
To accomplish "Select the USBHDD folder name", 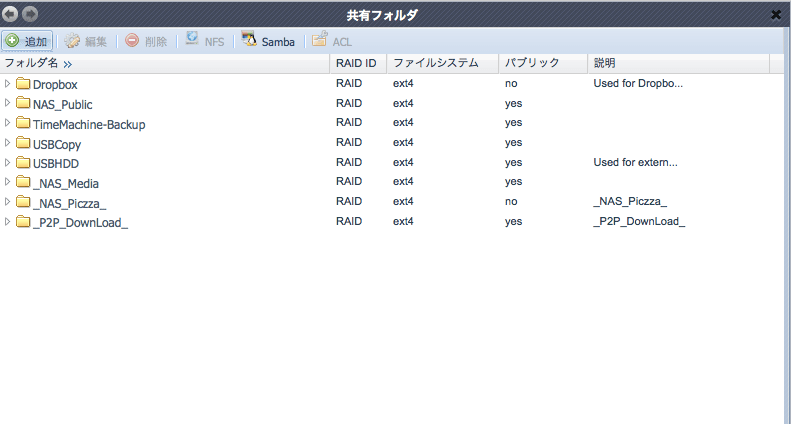I will 55,164.
